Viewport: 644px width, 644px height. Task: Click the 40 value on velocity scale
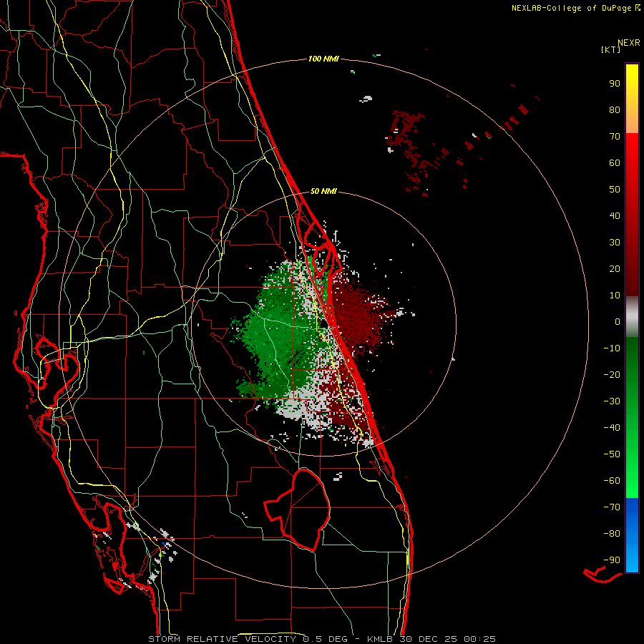[615, 216]
